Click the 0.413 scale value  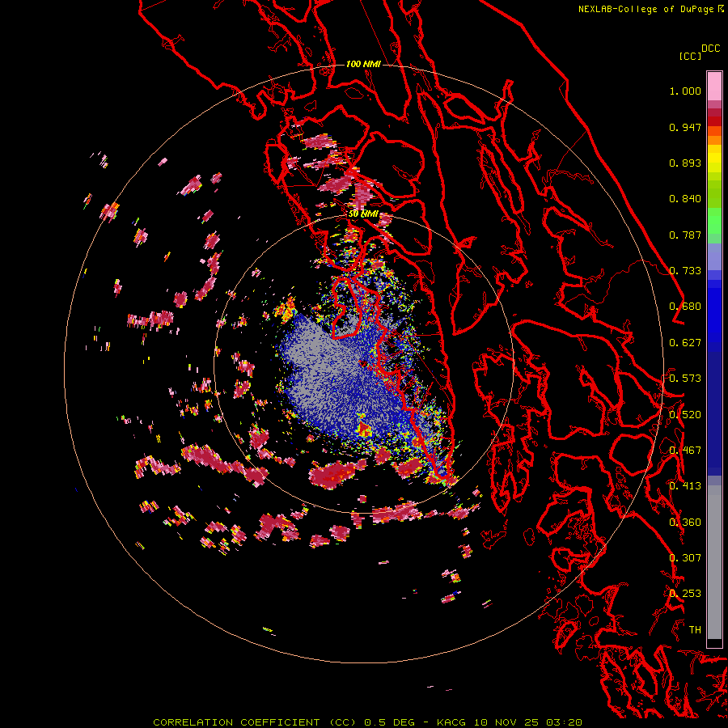click(x=685, y=486)
